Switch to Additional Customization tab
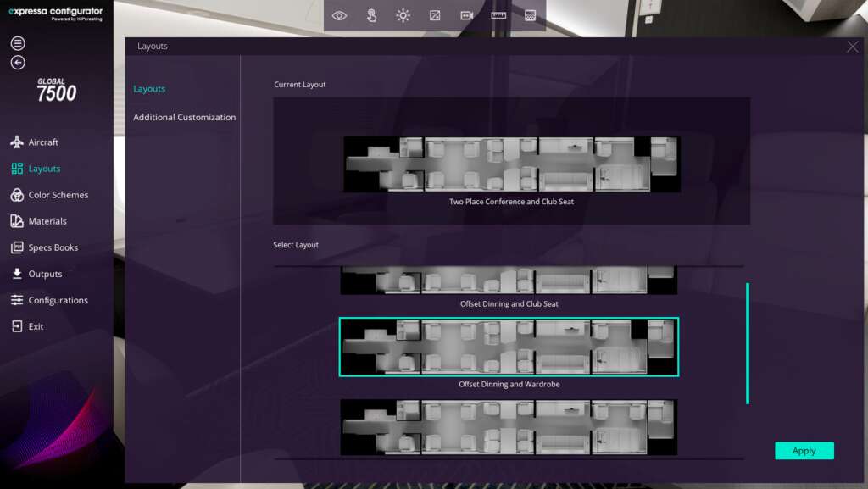 (184, 117)
